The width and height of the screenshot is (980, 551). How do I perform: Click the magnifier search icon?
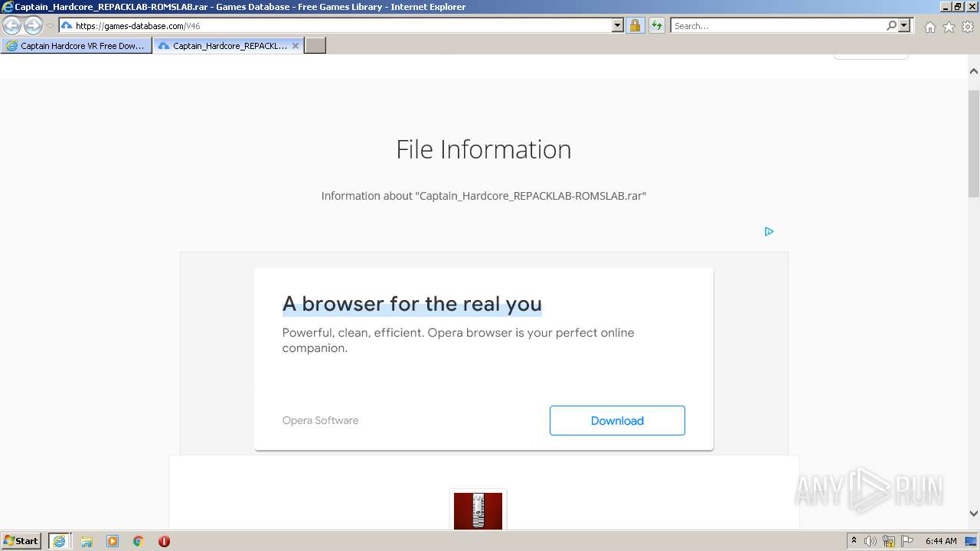pyautogui.click(x=891, y=26)
